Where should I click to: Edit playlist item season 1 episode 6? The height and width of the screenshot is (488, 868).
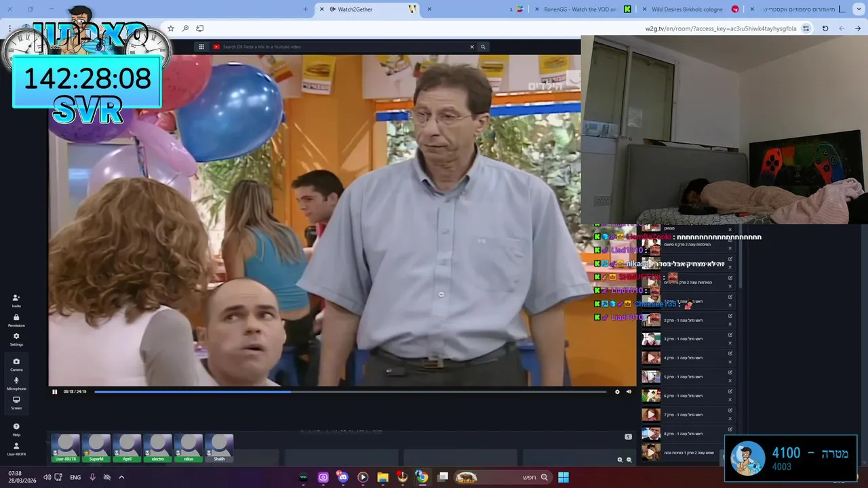pos(730,391)
